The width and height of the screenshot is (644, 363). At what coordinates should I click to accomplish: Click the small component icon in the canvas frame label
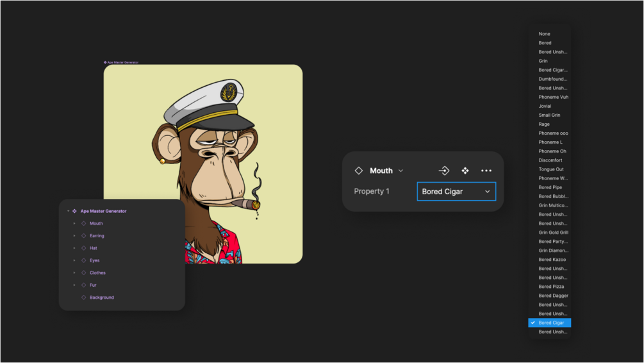click(105, 62)
